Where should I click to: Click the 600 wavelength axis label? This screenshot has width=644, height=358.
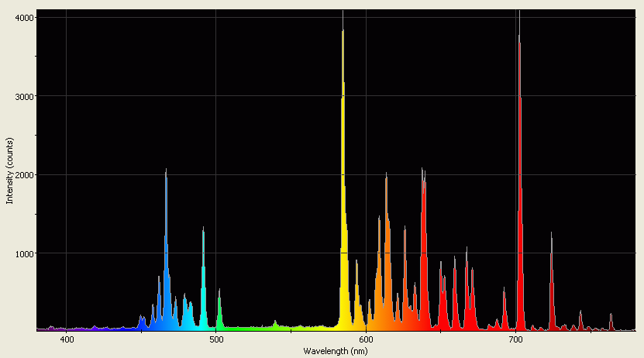pos(366,339)
